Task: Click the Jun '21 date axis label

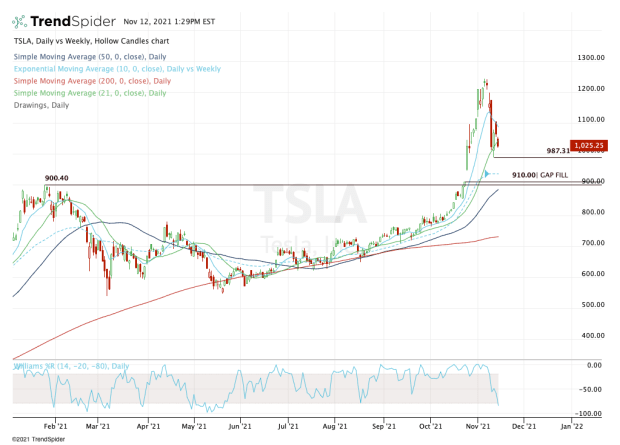Action: (x=240, y=426)
